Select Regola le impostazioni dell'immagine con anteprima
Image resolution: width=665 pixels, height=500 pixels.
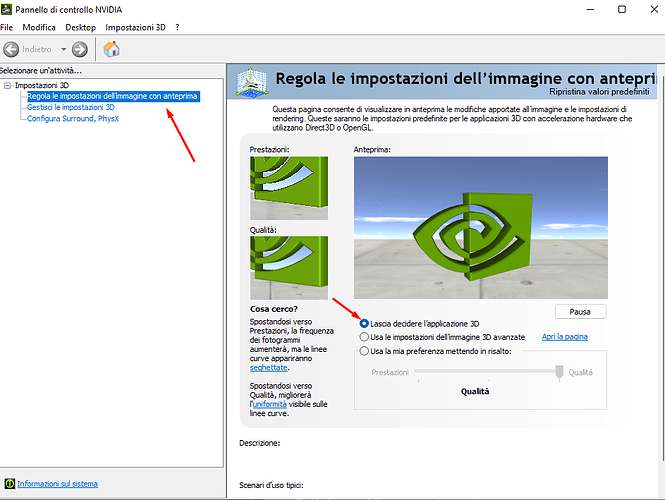pos(112,96)
